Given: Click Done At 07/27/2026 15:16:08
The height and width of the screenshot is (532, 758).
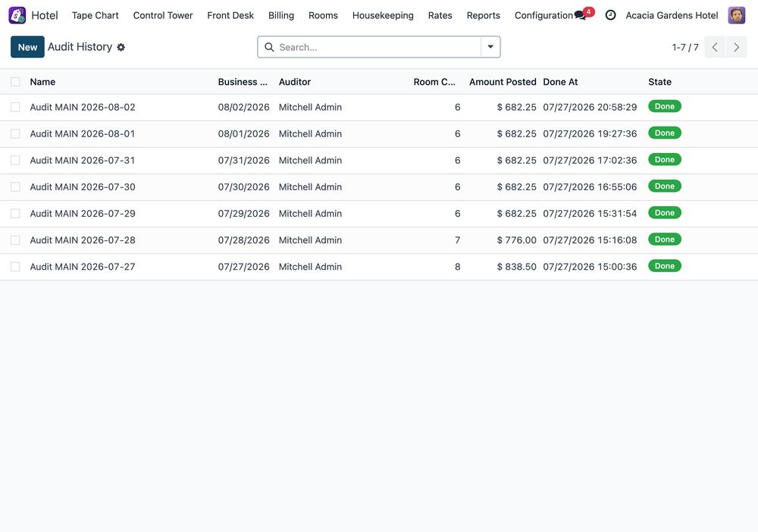Looking at the screenshot, I should point(590,240).
